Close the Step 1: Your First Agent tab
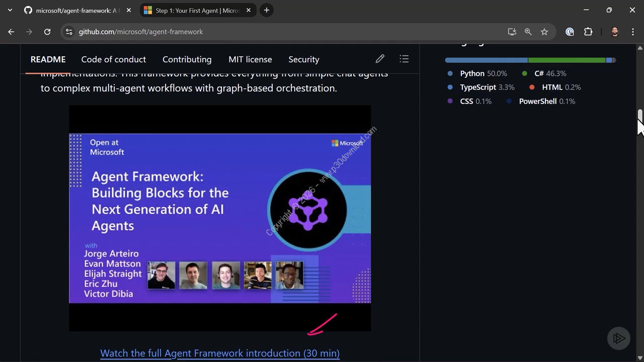Screen dimensions: 644x362 (x=249, y=10)
